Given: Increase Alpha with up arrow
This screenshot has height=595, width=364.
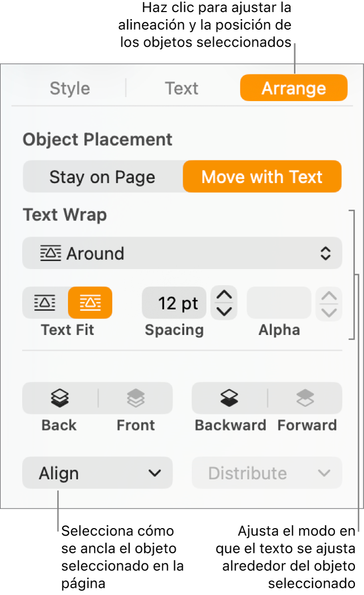Looking at the screenshot, I should tap(329, 296).
